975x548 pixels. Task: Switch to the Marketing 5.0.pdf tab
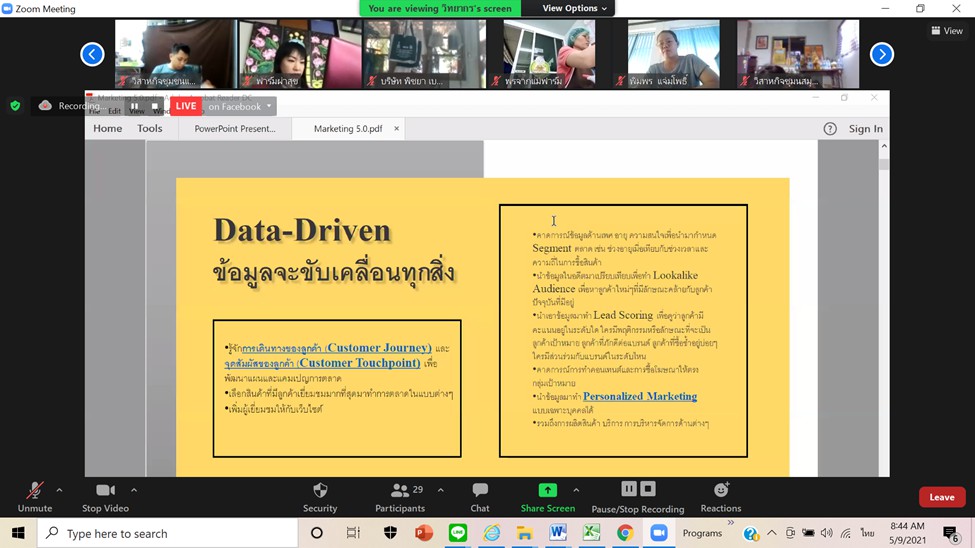(347, 129)
